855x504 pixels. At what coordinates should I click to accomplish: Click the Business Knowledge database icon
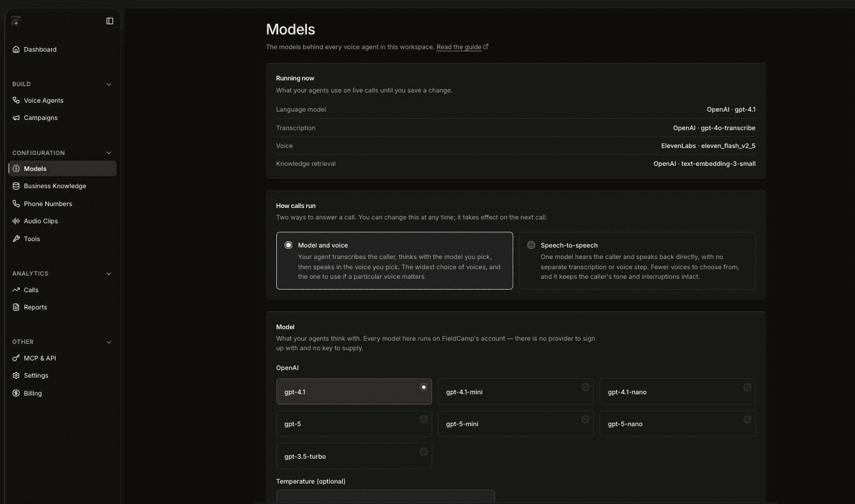16,186
